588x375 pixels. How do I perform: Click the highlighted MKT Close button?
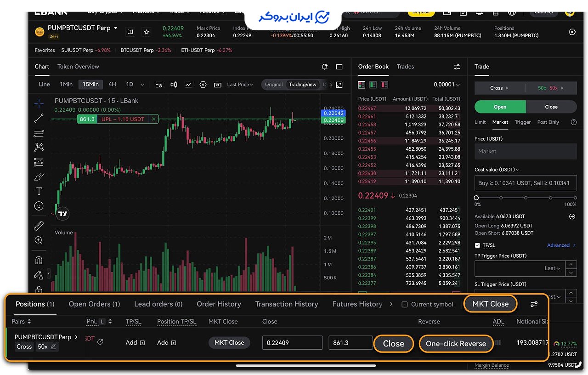[490, 304]
